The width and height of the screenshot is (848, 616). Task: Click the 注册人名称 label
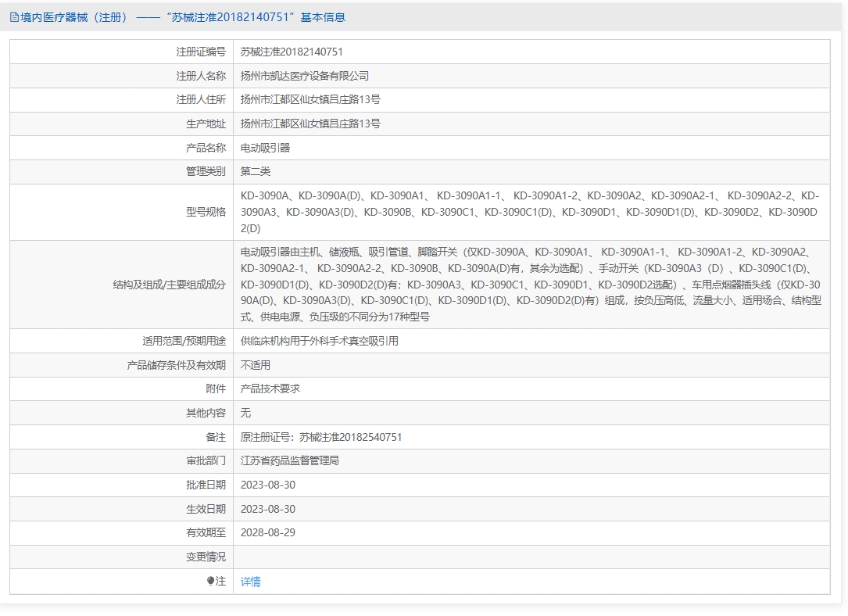point(201,76)
